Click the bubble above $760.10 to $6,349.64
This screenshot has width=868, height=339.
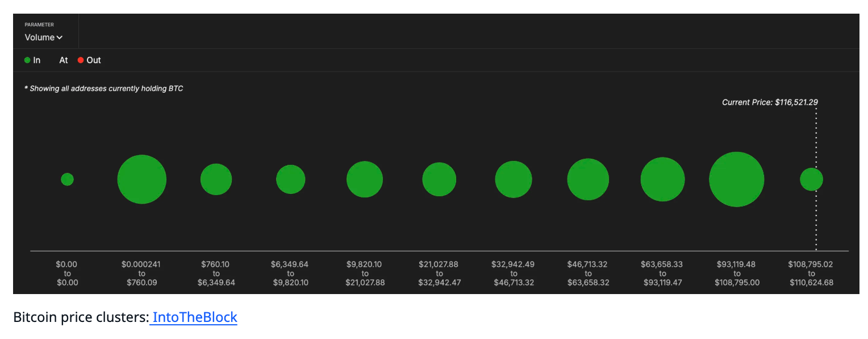click(216, 179)
